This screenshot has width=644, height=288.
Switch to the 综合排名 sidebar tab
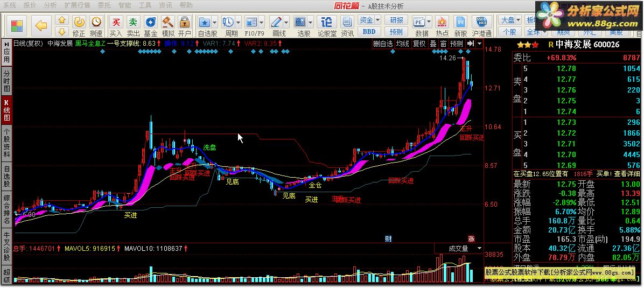6,209
